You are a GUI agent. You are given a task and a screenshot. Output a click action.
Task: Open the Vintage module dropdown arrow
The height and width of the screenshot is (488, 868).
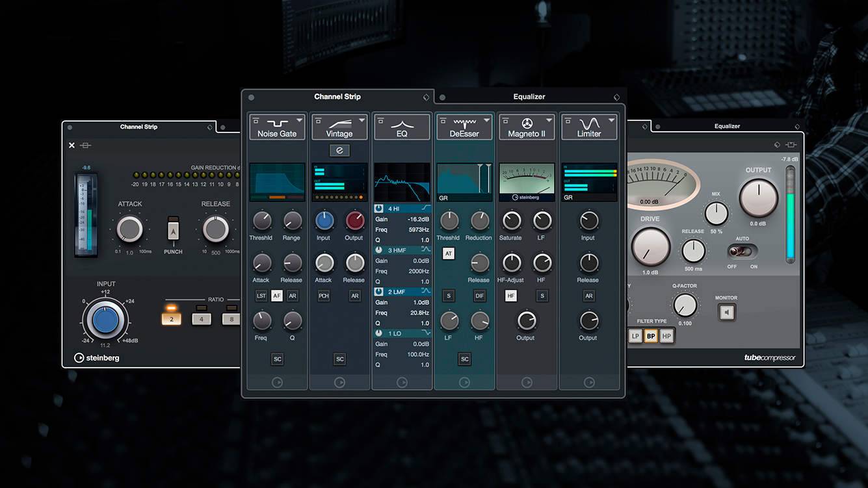(362, 120)
